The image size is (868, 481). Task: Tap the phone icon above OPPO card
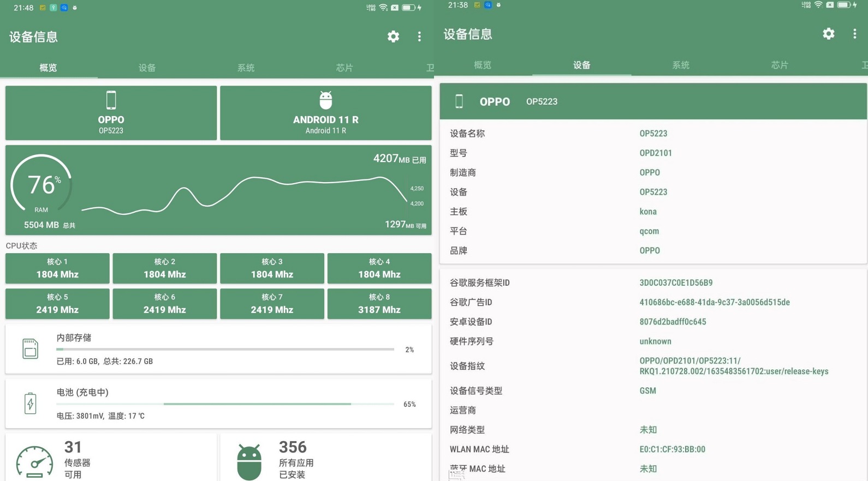111,100
